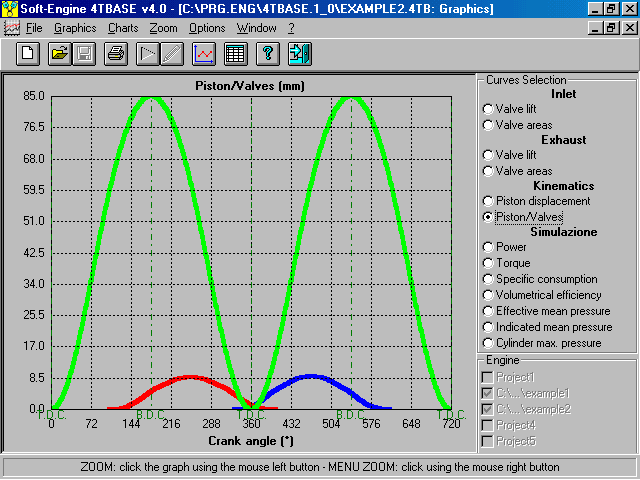Open the graphics line chart icon
Viewport: 640px width, 480px height.
(x=204, y=54)
